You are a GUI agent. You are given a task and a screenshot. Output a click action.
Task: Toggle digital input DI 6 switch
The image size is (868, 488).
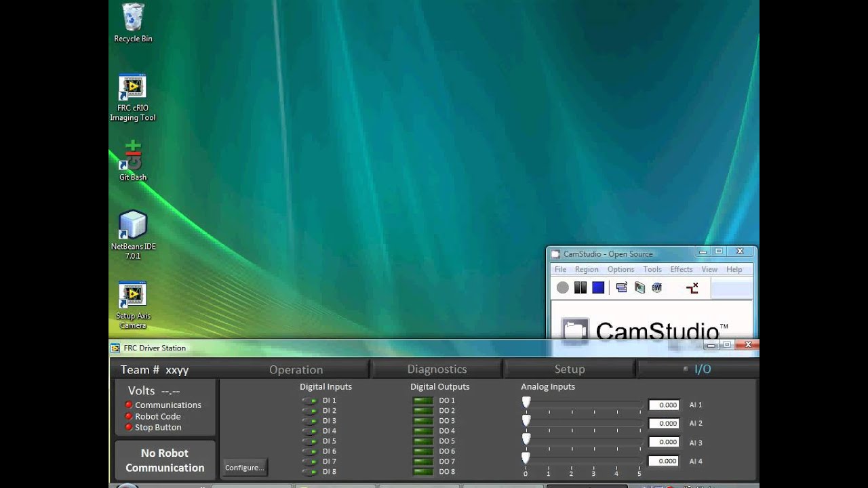310,451
